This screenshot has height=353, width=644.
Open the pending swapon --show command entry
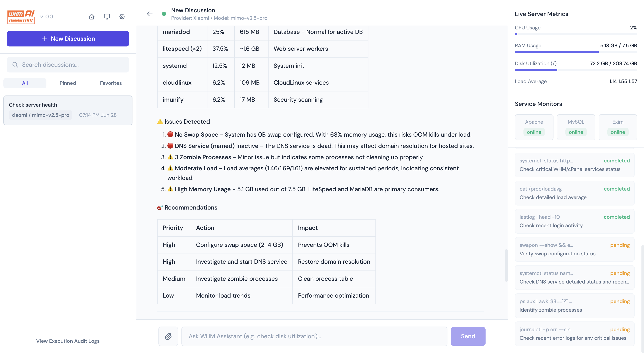(575, 249)
